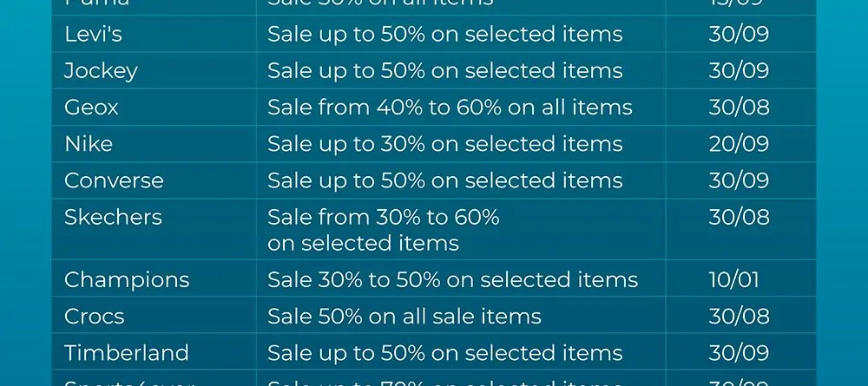Click the Jockey brand name
The height and width of the screenshot is (386, 868).
[x=101, y=71]
